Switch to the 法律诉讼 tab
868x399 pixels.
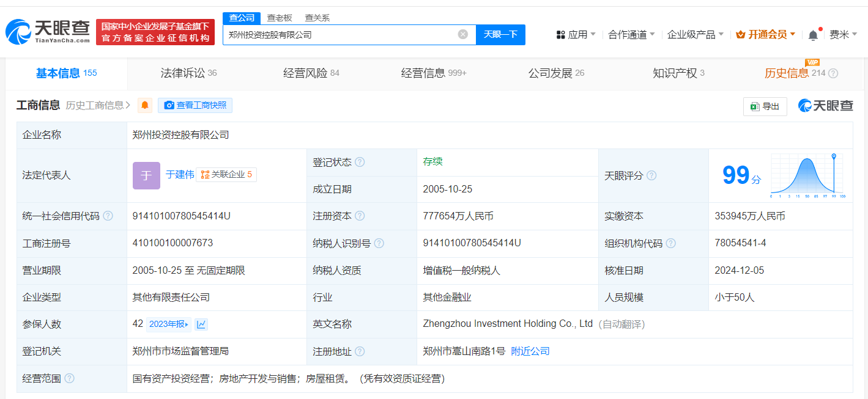(188, 73)
